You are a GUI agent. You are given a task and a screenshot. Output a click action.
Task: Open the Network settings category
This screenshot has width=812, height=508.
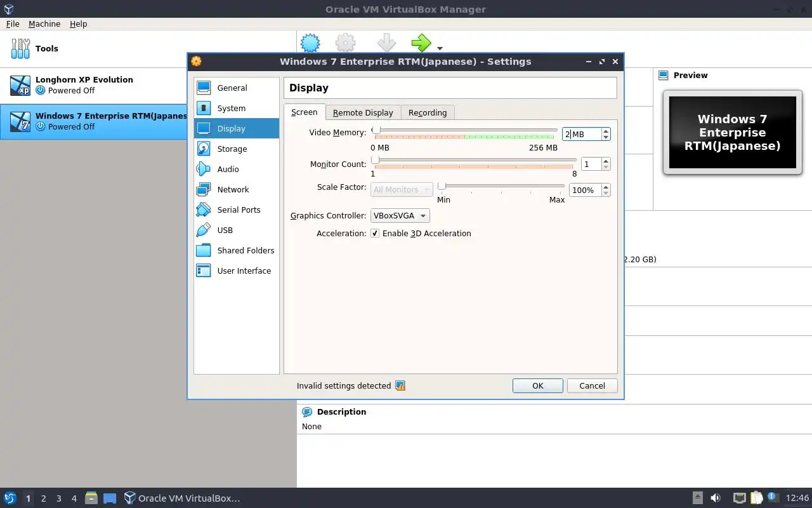236,189
